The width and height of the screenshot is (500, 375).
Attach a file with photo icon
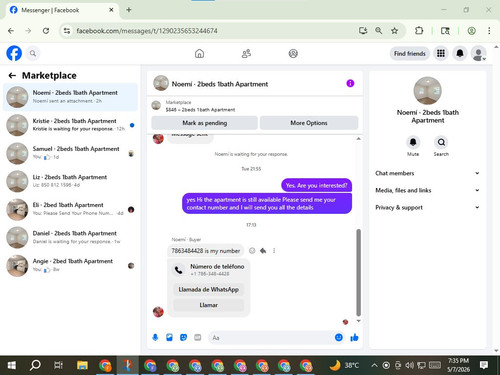(169, 338)
